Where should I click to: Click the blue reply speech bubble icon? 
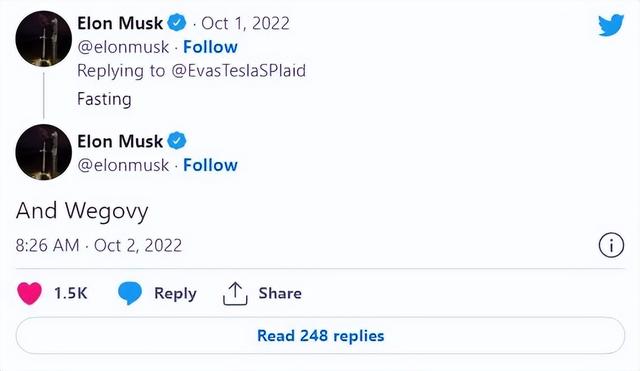[x=130, y=293]
